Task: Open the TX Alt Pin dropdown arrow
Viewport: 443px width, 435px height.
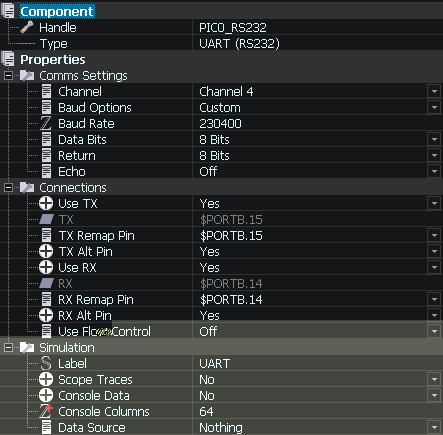Action: [434, 251]
